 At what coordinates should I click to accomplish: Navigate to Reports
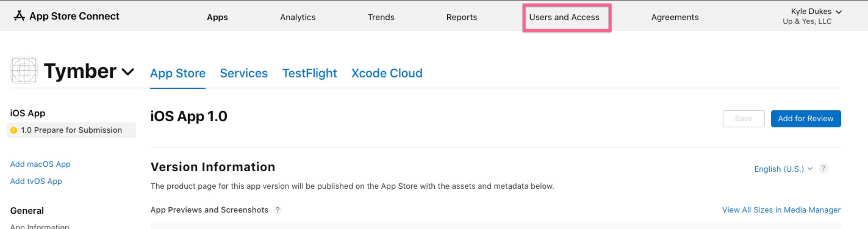462,17
